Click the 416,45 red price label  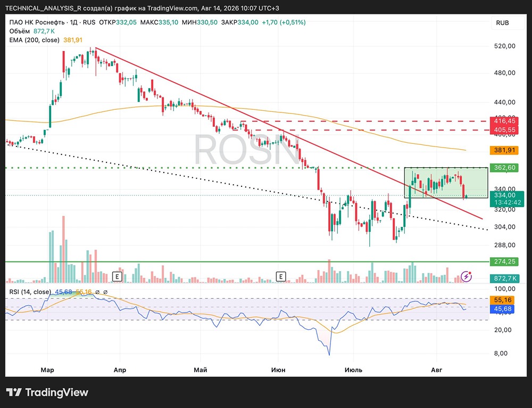pyautogui.click(x=504, y=121)
